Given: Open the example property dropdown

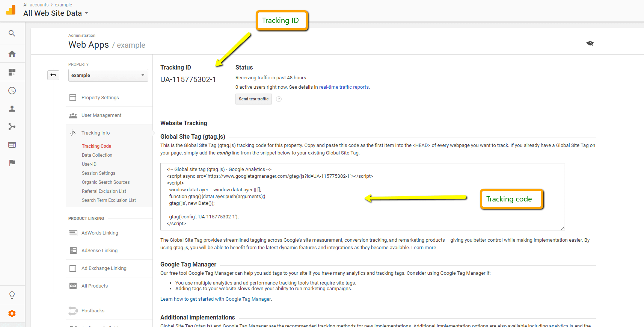Looking at the screenshot, I should [108, 75].
